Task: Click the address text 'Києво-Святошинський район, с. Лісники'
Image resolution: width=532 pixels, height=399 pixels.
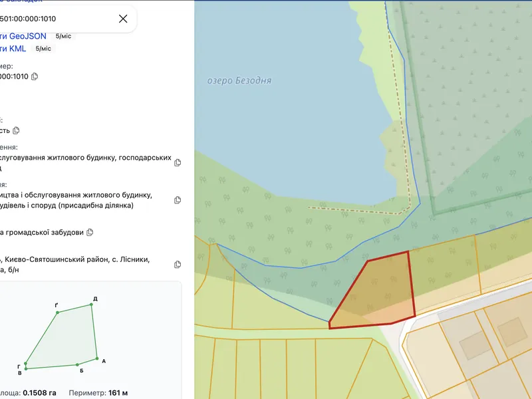Action: click(77, 259)
